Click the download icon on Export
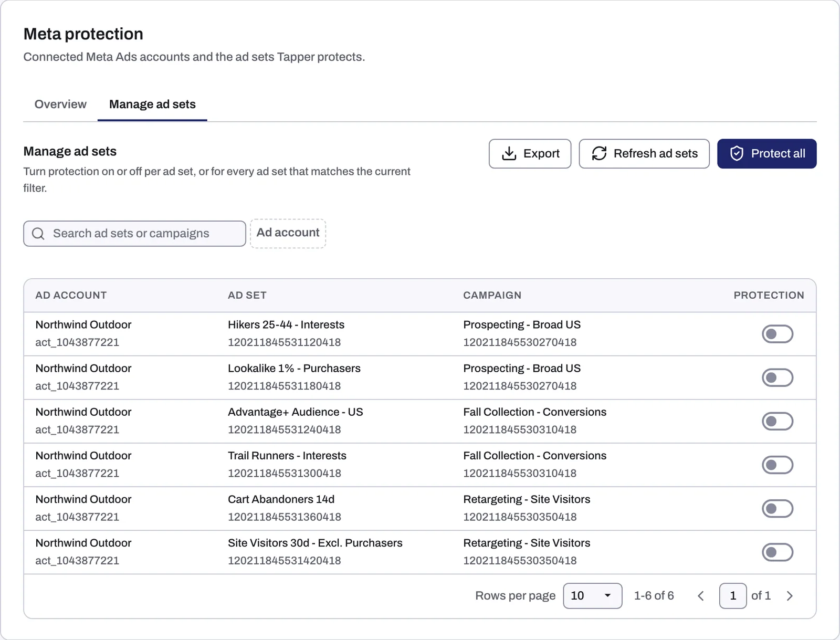Image resolution: width=840 pixels, height=640 pixels. pyautogui.click(x=509, y=153)
